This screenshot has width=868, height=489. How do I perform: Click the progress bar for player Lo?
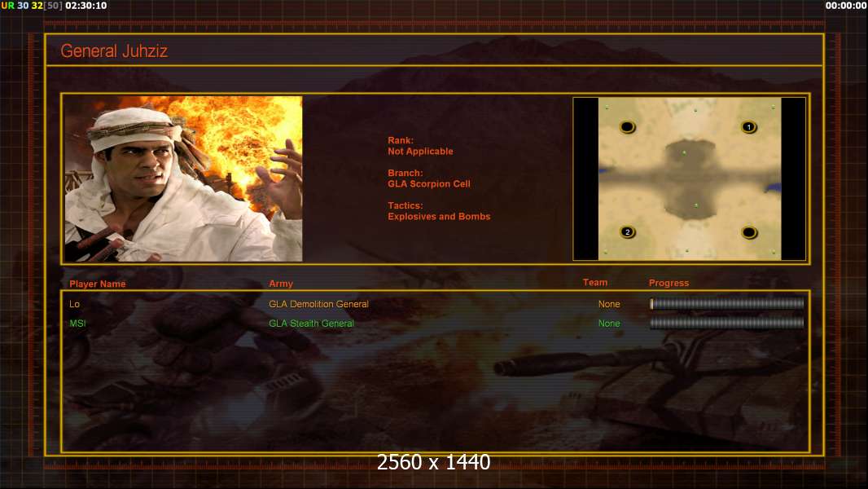click(726, 303)
